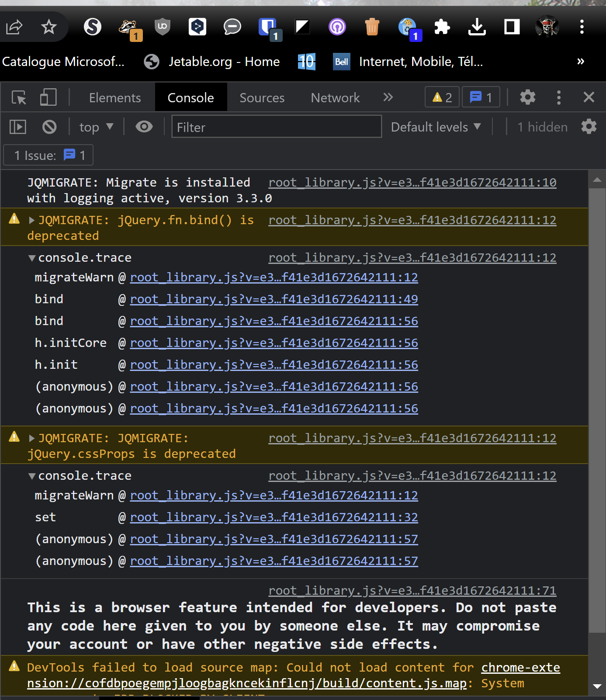Screen dimensions: 606x700
Task: Click the 'set' stack frame text
Action: pyautogui.click(x=45, y=517)
